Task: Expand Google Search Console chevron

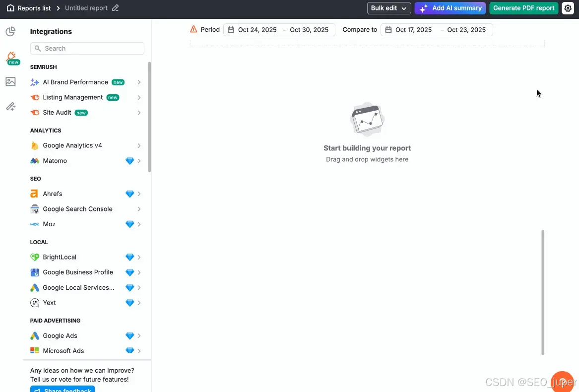Action: [x=139, y=209]
